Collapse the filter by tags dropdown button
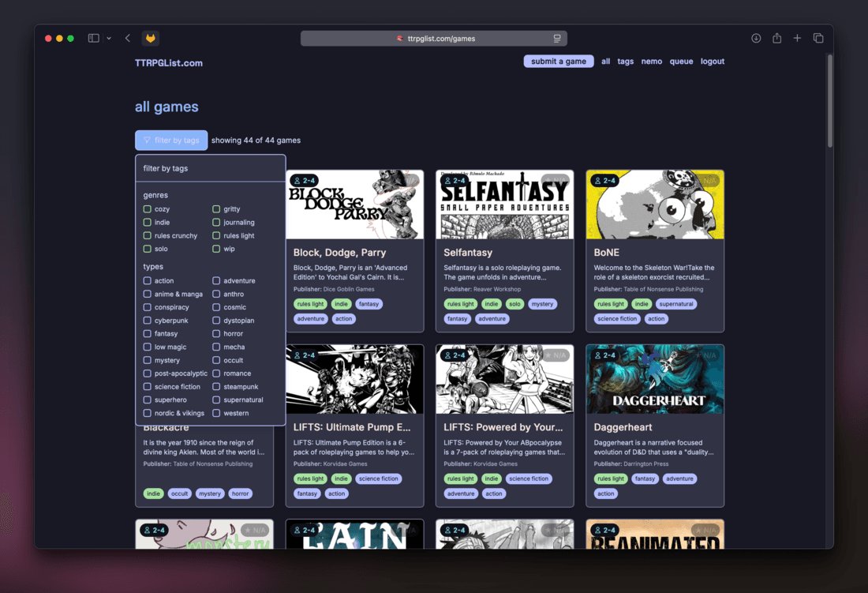The height and width of the screenshot is (593, 868). tap(171, 140)
